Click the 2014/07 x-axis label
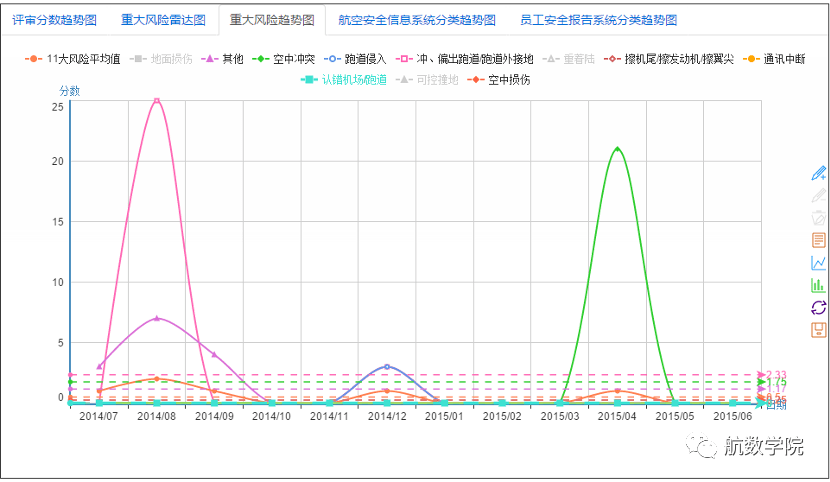The height and width of the screenshot is (482, 830). 98,416
